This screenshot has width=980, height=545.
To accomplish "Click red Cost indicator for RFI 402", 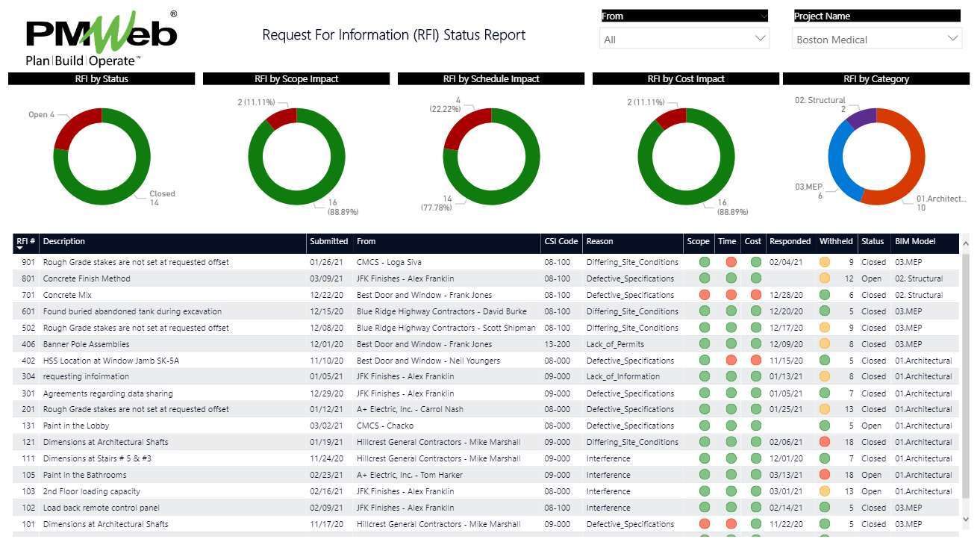I will tap(755, 361).
